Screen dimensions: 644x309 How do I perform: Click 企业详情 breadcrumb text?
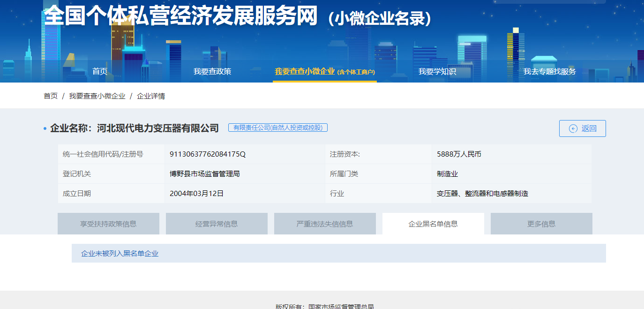pos(151,96)
